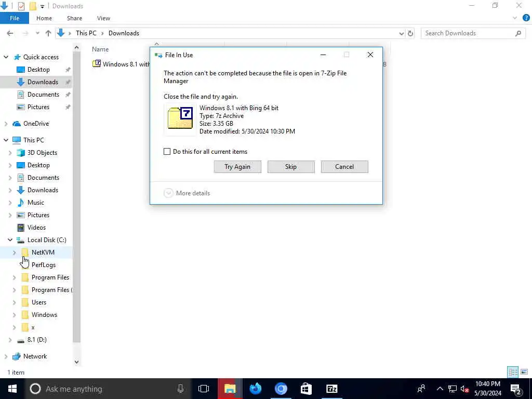The image size is (532, 399).
Task: Expand the 8.1 (D:) drive node
Action: tap(10, 340)
